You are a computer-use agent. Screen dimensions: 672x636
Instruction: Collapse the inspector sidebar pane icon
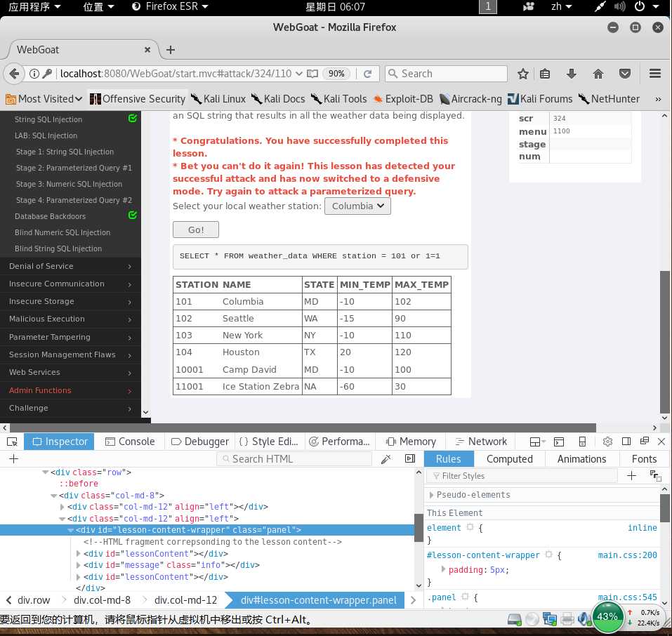click(409, 459)
